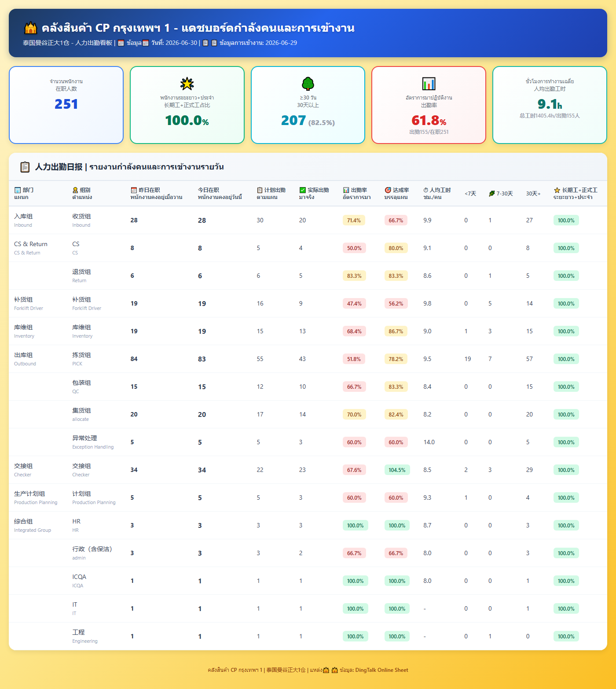Click the 50.0% attendance badge in CS row

click(x=354, y=248)
